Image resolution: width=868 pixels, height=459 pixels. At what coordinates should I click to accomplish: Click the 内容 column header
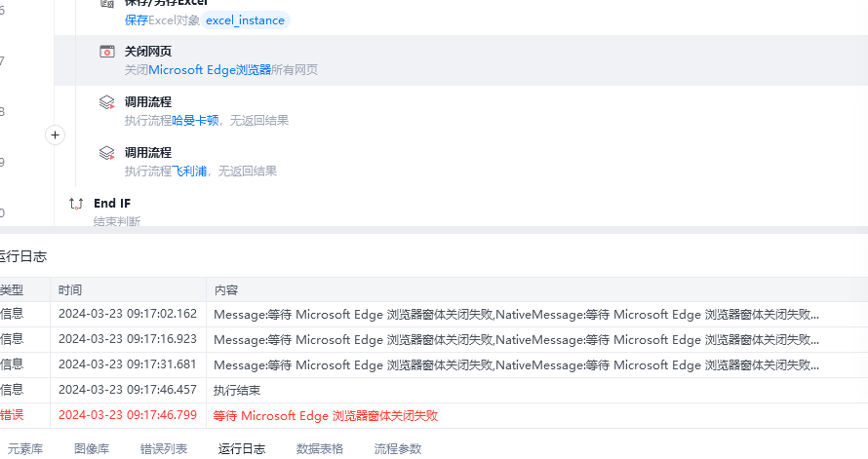tap(226, 290)
